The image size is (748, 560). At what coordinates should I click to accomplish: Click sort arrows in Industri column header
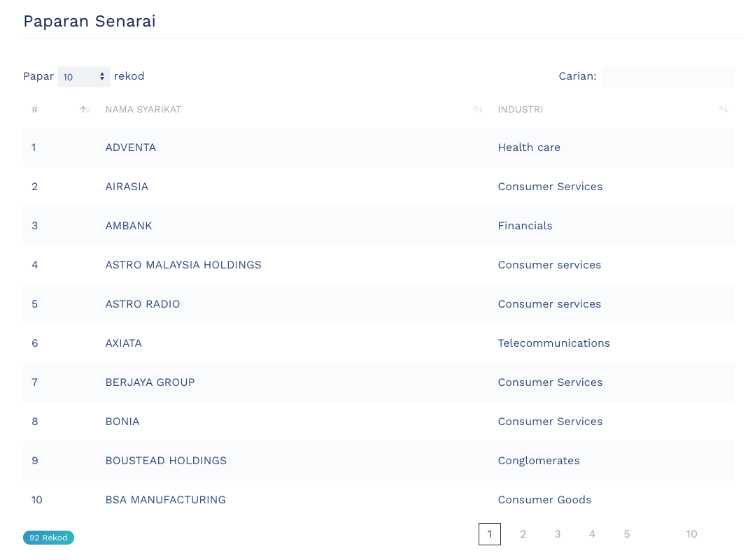[x=724, y=110]
